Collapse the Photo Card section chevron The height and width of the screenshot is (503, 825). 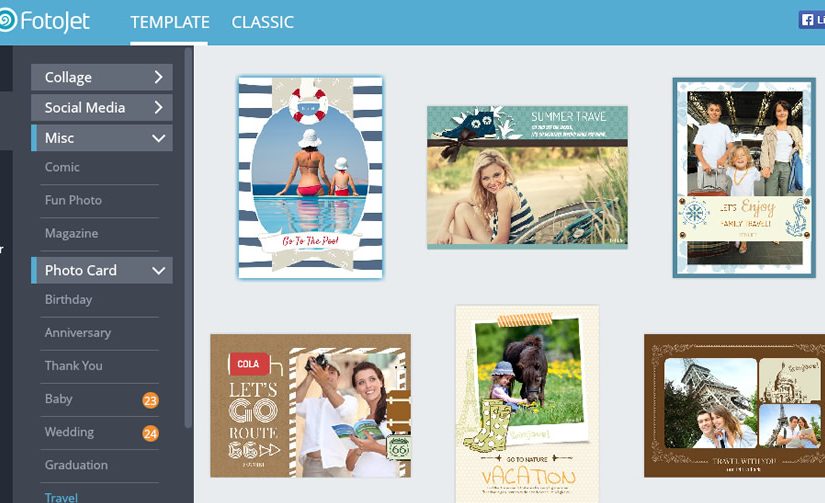click(x=158, y=270)
